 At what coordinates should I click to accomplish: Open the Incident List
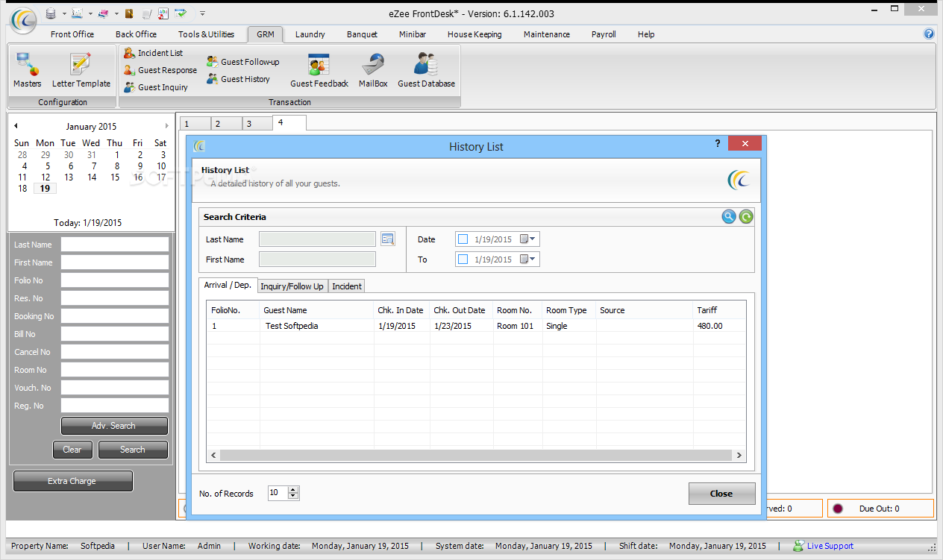tap(153, 53)
